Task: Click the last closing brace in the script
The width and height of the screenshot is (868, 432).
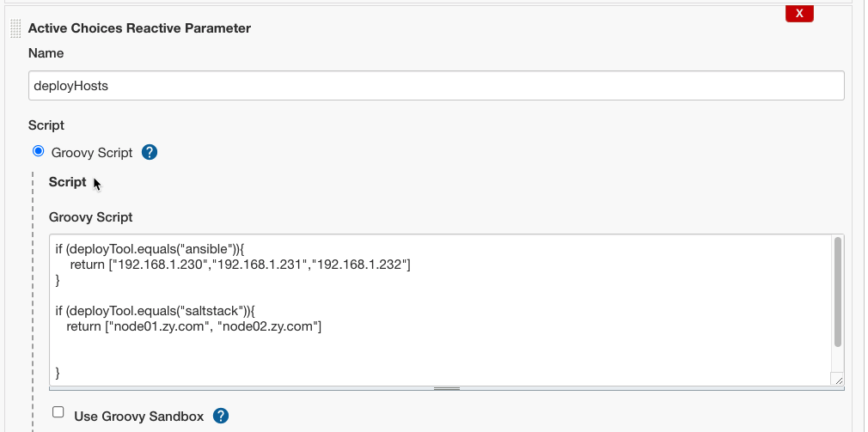Action: click(x=58, y=372)
